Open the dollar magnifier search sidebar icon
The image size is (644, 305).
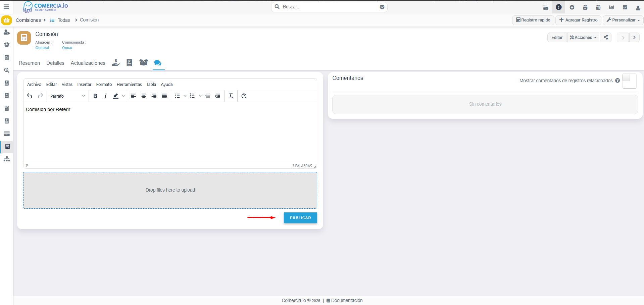tap(6, 70)
